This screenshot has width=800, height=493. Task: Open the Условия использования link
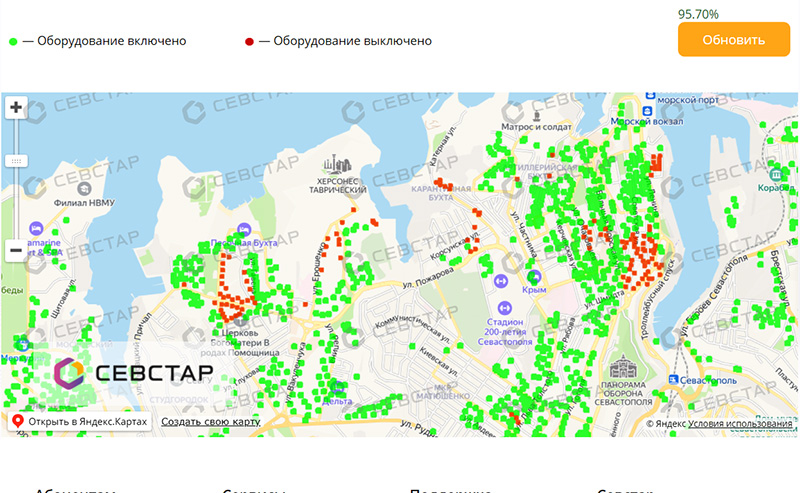(x=740, y=424)
